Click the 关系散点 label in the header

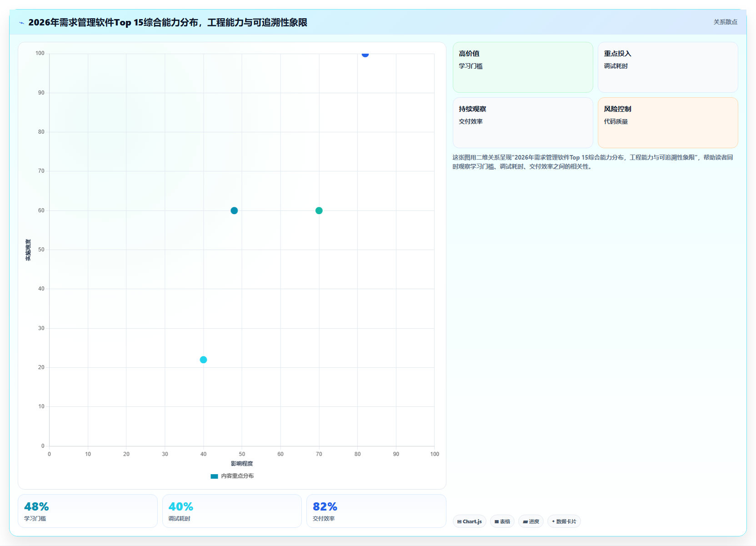pos(725,22)
